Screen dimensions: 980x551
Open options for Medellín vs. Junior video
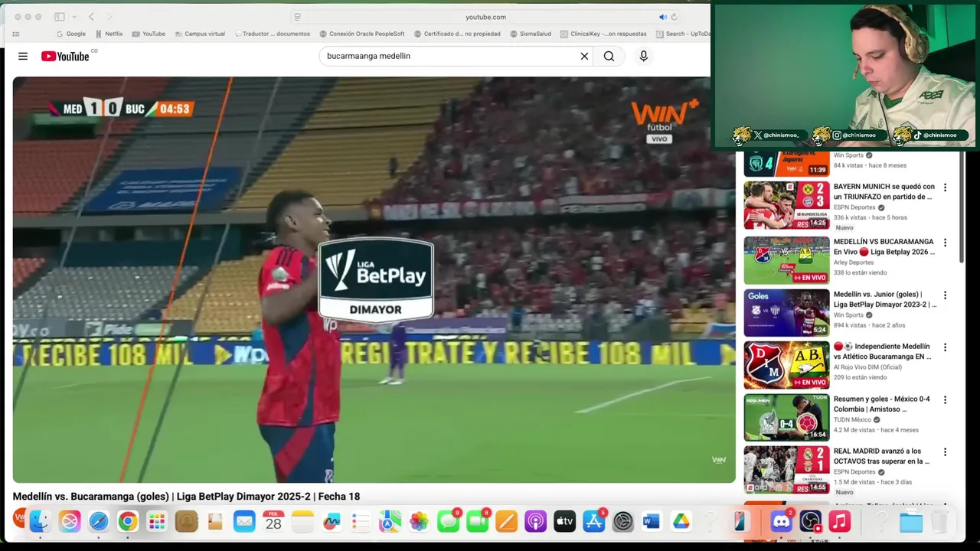tap(945, 295)
